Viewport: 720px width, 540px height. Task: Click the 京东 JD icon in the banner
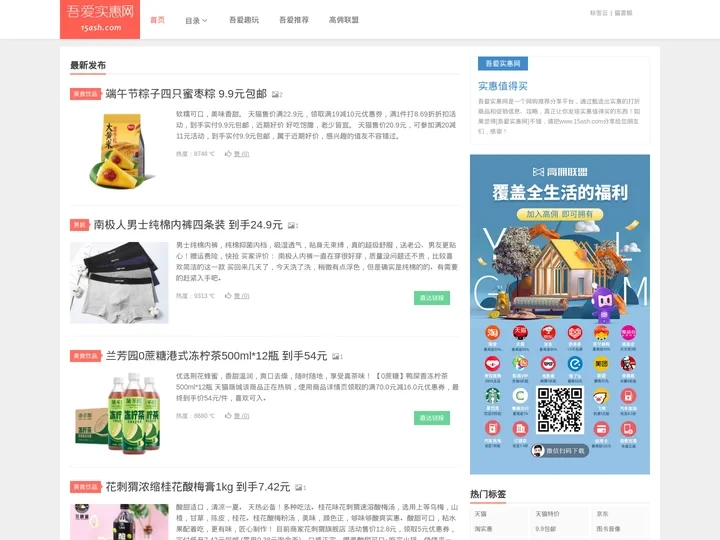547,332
